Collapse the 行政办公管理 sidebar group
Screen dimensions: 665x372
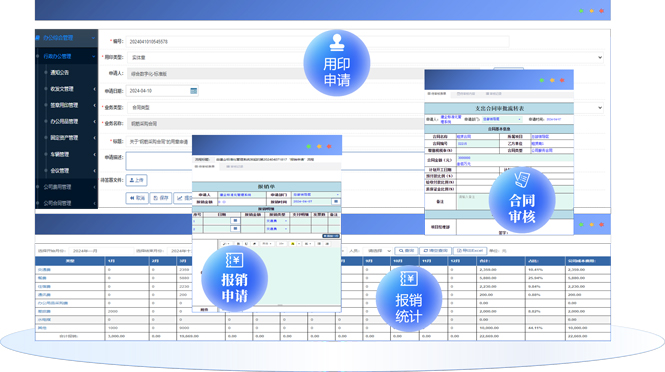93,56
